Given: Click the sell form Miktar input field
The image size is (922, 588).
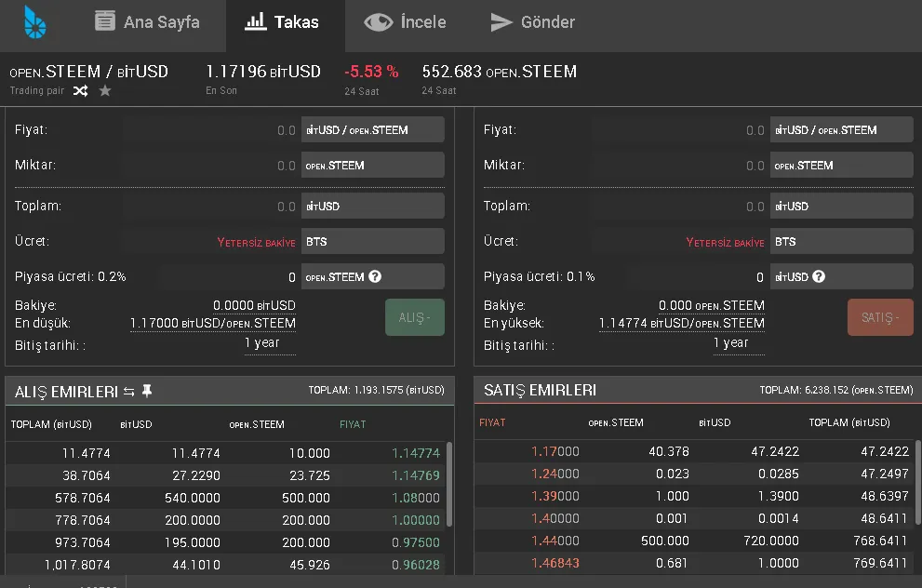Looking at the screenshot, I should coord(679,166).
